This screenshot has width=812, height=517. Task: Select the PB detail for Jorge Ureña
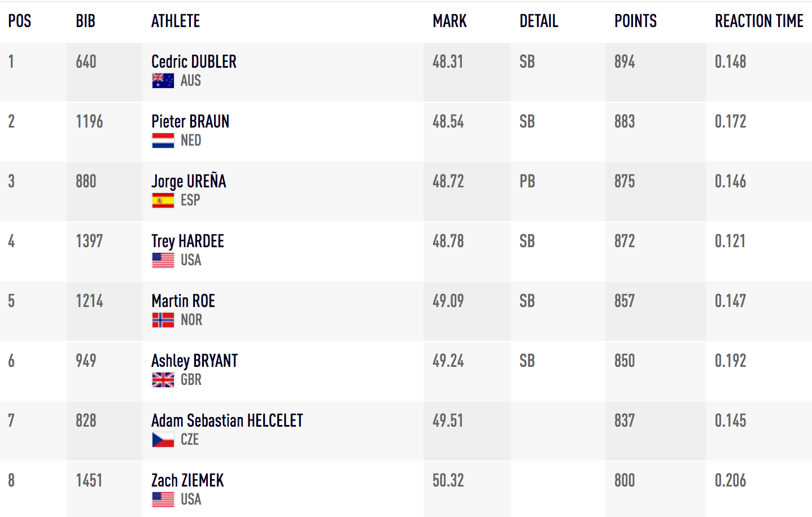(527, 181)
